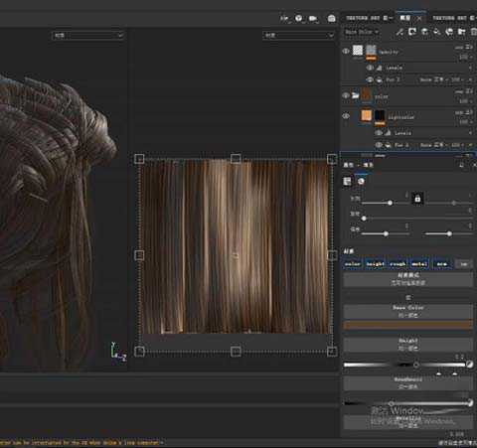Open the Base Color channel dropdown
This screenshot has height=448, width=477.
(x=361, y=32)
